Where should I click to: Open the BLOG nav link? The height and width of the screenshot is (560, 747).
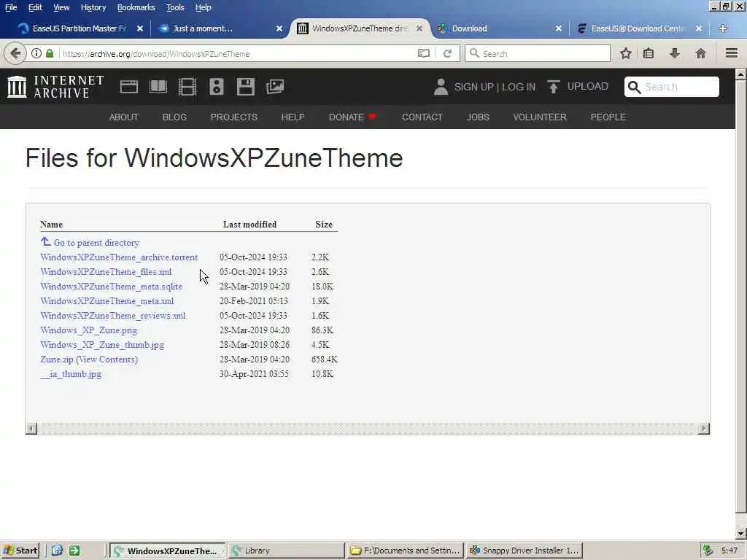[x=174, y=117]
